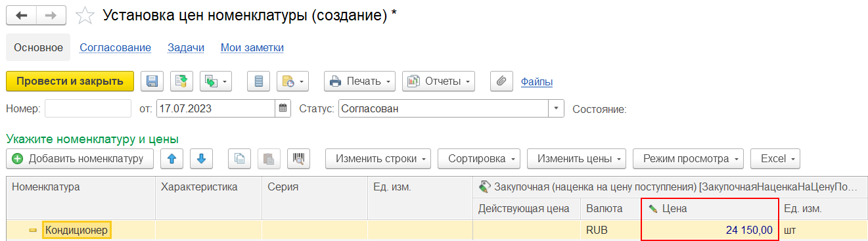Click Провести и закрыть button
The height and width of the screenshot is (241, 868).
click(x=70, y=81)
